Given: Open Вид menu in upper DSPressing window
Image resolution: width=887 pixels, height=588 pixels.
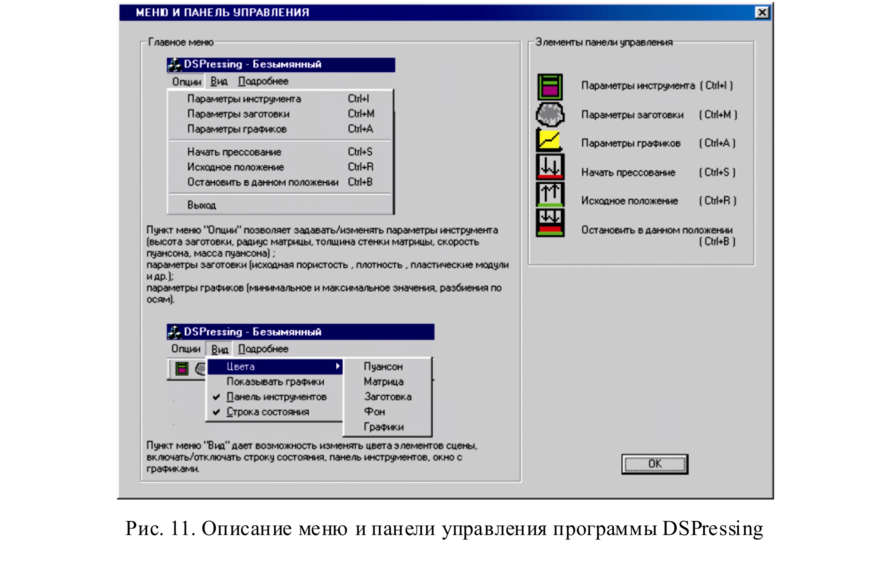Looking at the screenshot, I should (x=219, y=81).
